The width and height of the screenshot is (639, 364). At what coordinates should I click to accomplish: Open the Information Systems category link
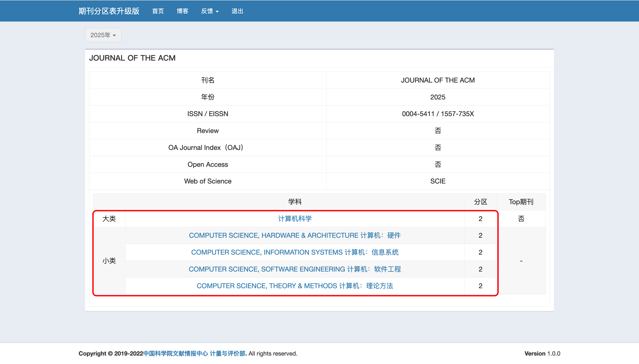click(295, 252)
